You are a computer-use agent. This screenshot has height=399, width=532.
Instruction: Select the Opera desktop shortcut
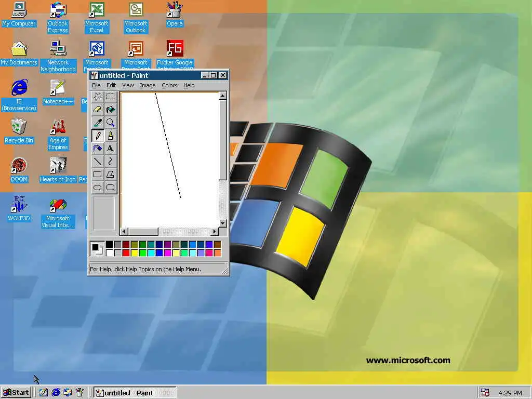point(175,14)
